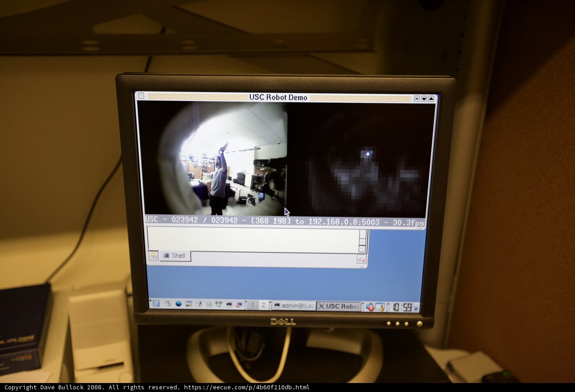Click the yellow marker on raised hand
The image size is (575, 392).
221,152
